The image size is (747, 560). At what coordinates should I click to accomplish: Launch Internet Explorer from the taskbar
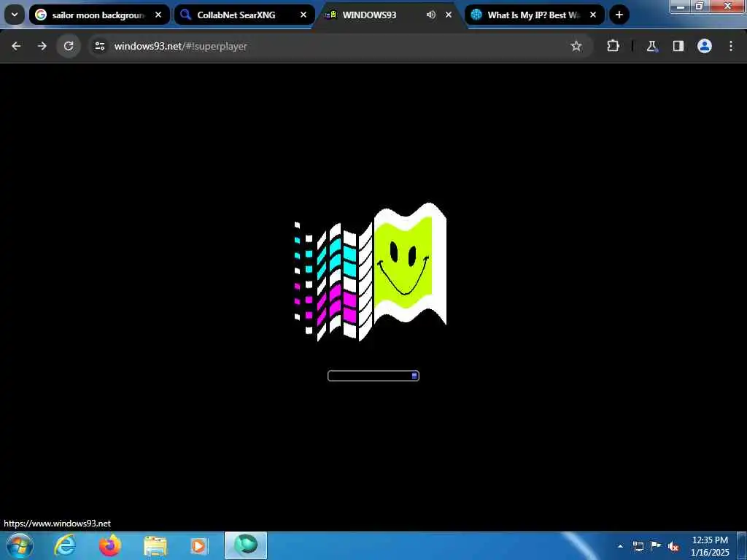click(64, 545)
